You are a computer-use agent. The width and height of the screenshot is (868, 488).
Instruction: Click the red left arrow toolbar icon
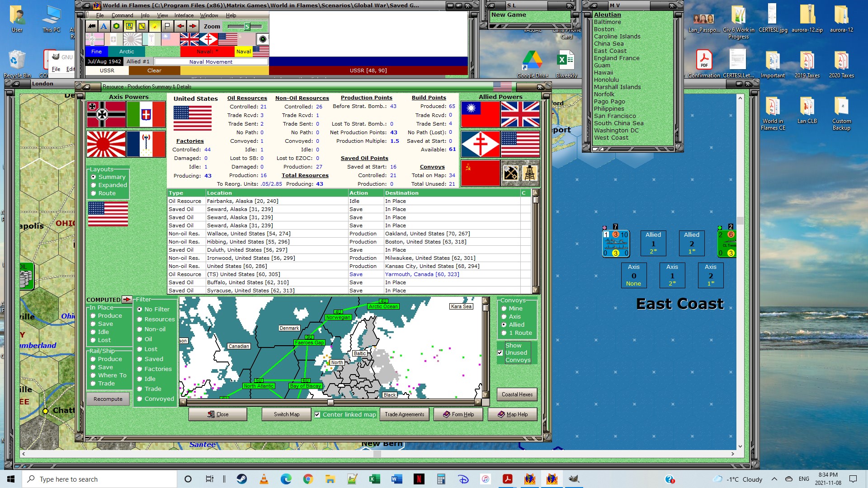[x=180, y=26]
